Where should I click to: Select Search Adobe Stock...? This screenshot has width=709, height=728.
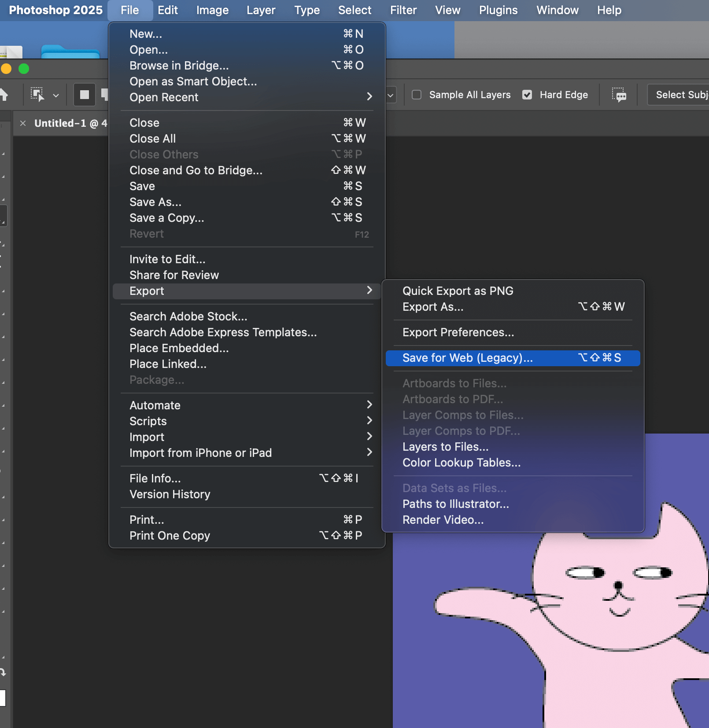tap(247, 316)
